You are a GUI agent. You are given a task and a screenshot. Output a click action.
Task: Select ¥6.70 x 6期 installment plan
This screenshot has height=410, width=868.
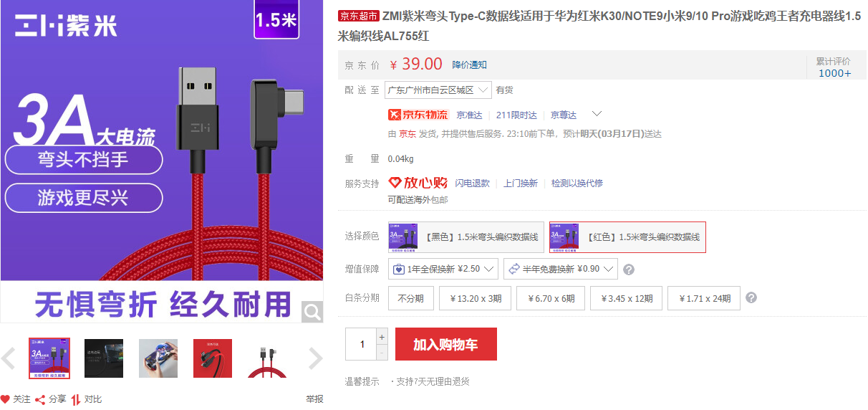point(551,298)
